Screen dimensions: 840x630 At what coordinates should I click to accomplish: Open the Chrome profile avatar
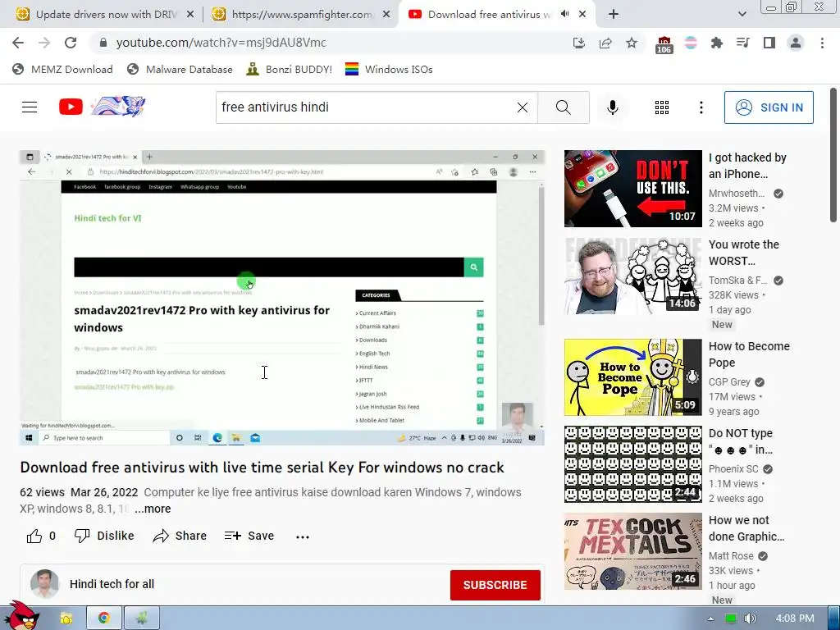[796, 43]
